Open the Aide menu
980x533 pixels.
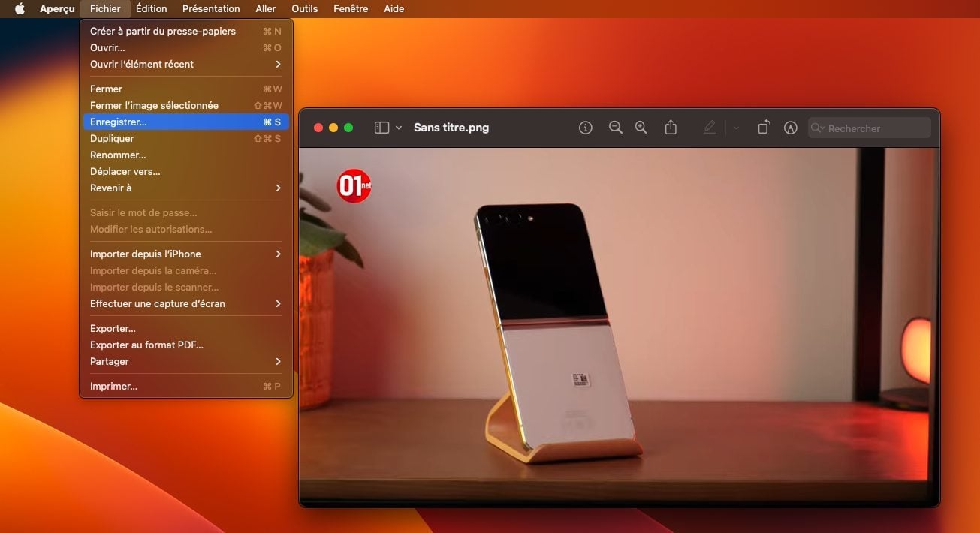pyautogui.click(x=394, y=9)
